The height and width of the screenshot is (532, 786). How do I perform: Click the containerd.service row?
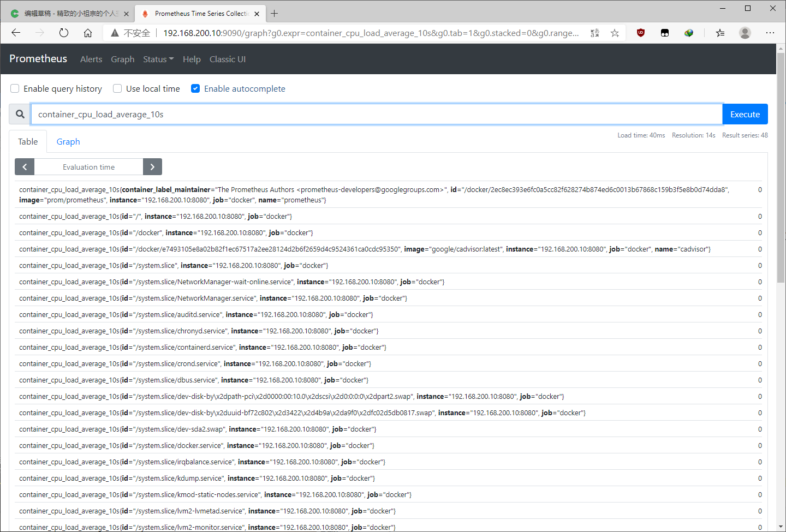(x=388, y=347)
